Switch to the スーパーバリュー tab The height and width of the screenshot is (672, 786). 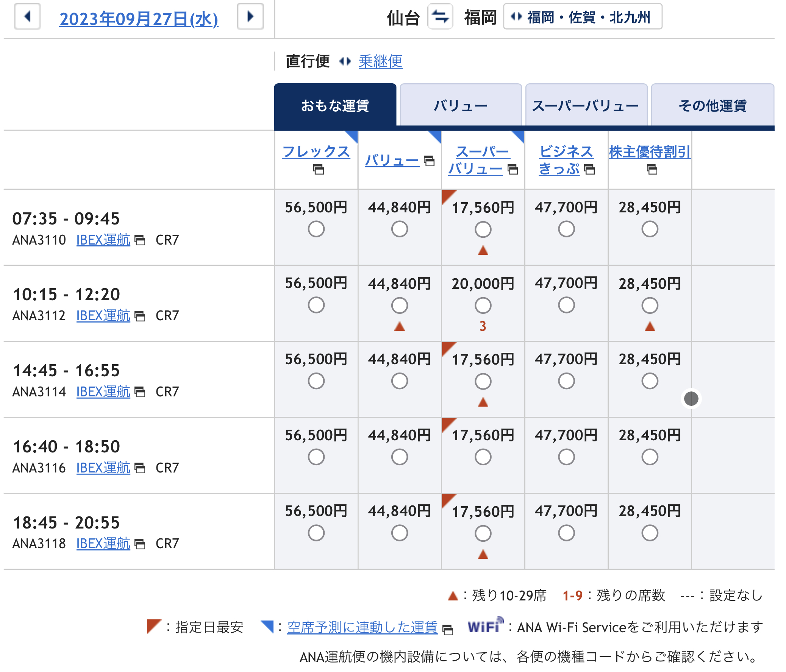click(586, 106)
